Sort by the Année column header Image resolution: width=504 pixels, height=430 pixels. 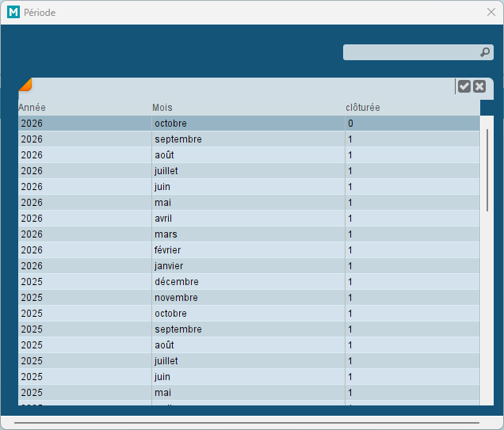tap(32, 107)
